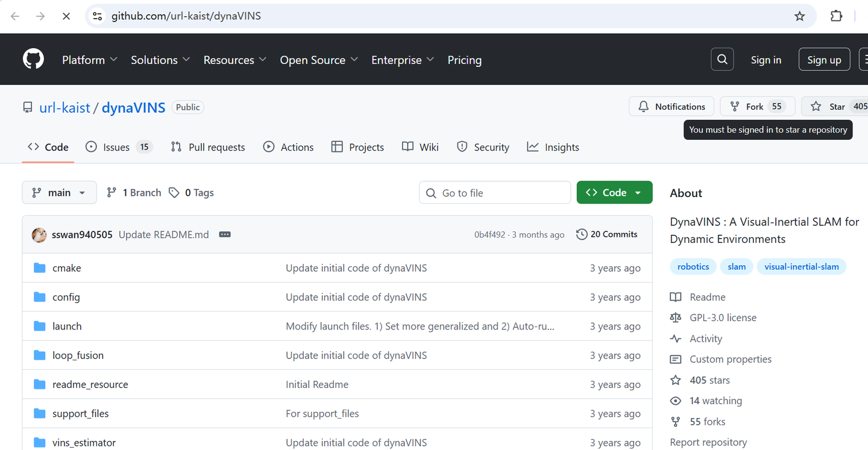Image resolution: width=868 pixels, height=450 pixels.
Task: Expand the Resources menu
Action: (234, 60)
